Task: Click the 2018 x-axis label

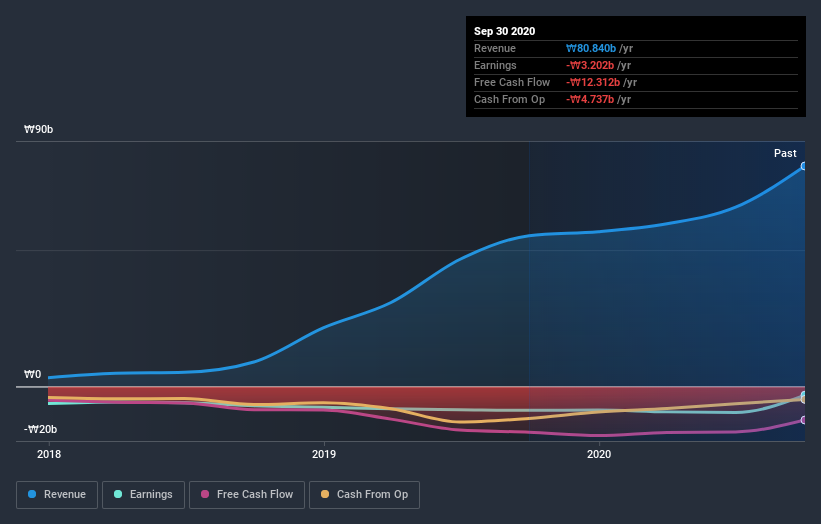Action: click(49, 454)
